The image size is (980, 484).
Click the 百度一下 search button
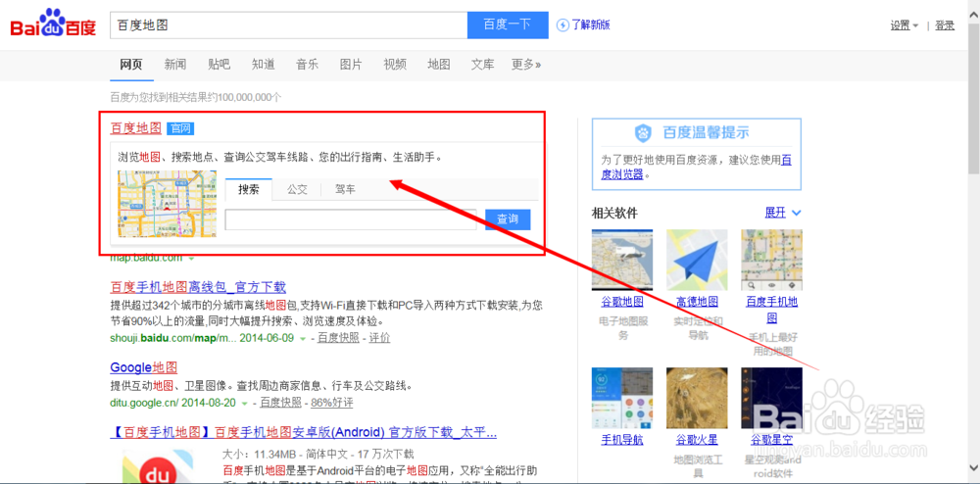coord(508,24)
